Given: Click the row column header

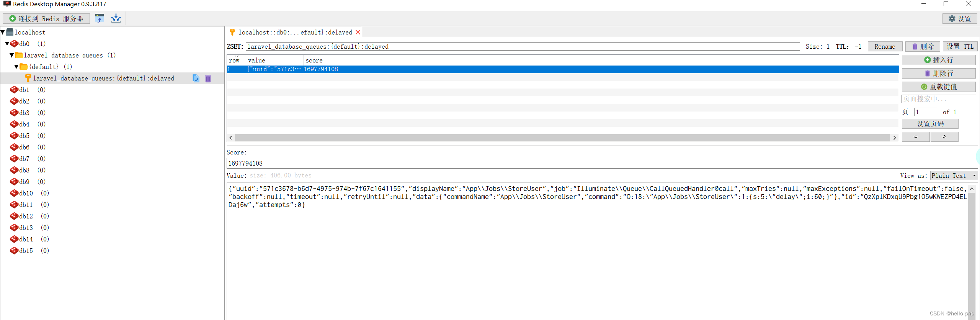Looking at the screenshot, I should pyautogui.click(x=236, y=60).
